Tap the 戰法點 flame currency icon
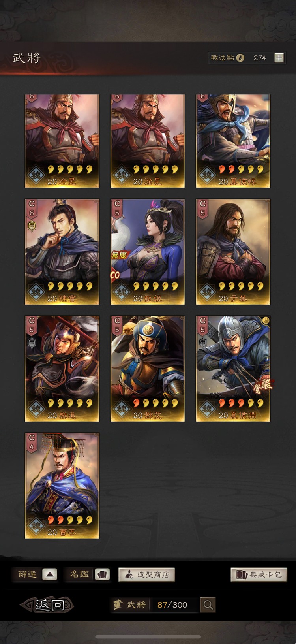This screenshot has width=296, height=644. (240, 58)
